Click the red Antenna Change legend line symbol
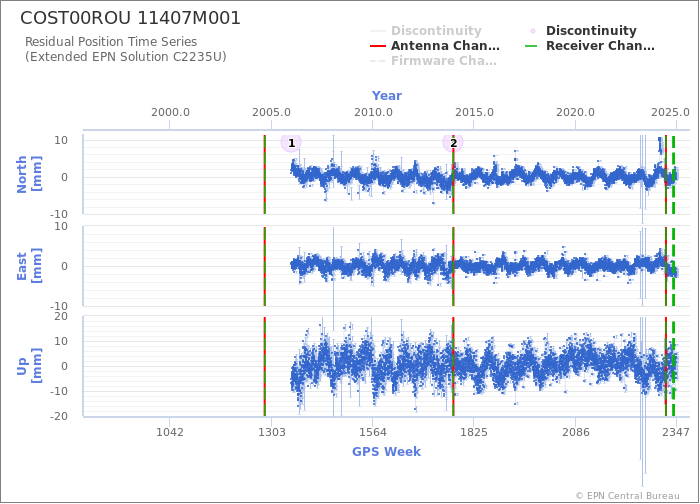Image resolution: width=700 pixels, height=504 pixels. (x=378, y=46)
